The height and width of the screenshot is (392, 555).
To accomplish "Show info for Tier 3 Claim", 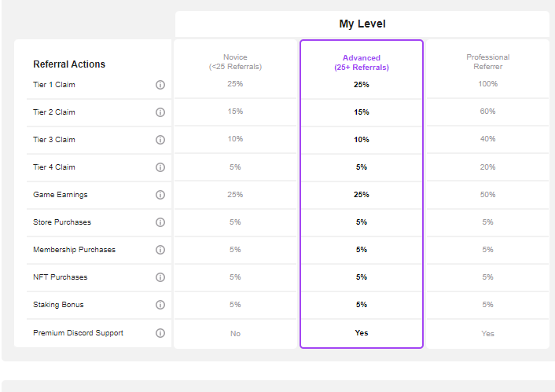I will (x=160, y=140).
